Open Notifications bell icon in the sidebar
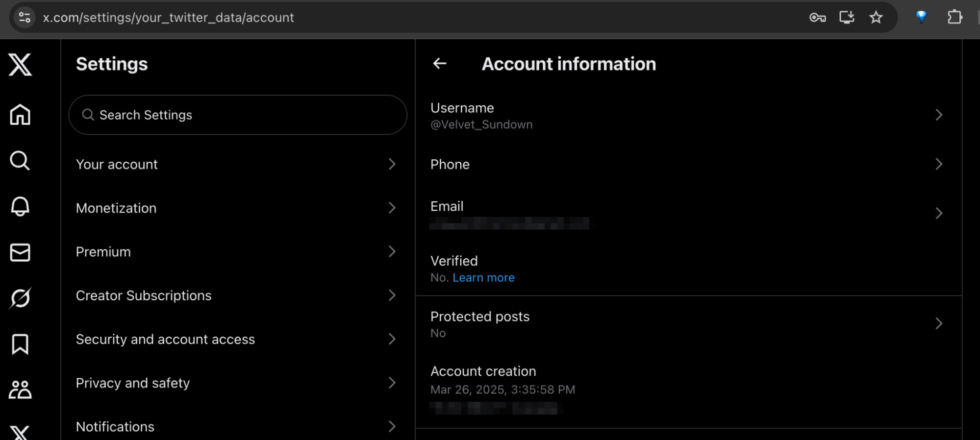980x440 pixels. point(20,206)
